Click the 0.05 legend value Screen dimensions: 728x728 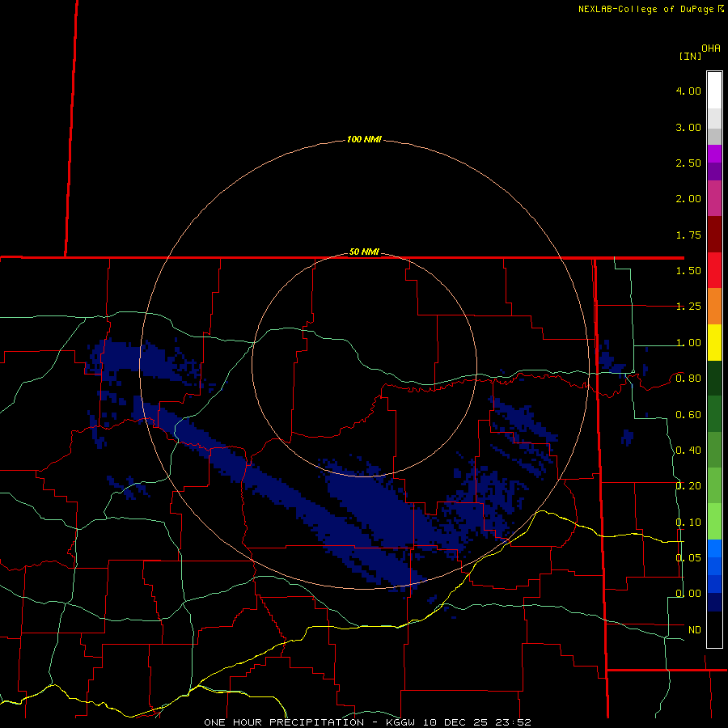[688, 557]
